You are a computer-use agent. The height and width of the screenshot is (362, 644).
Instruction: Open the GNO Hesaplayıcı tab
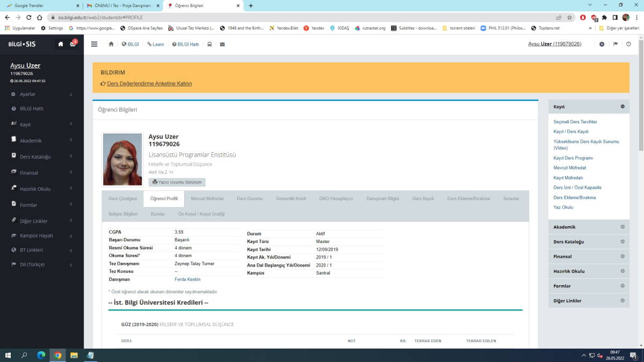tap(336, 198)
